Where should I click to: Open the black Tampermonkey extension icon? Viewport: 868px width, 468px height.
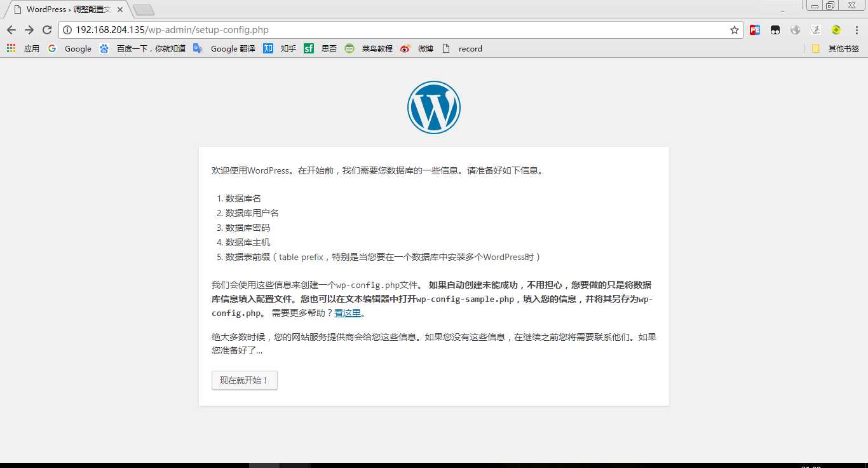[x=775, y=30]
